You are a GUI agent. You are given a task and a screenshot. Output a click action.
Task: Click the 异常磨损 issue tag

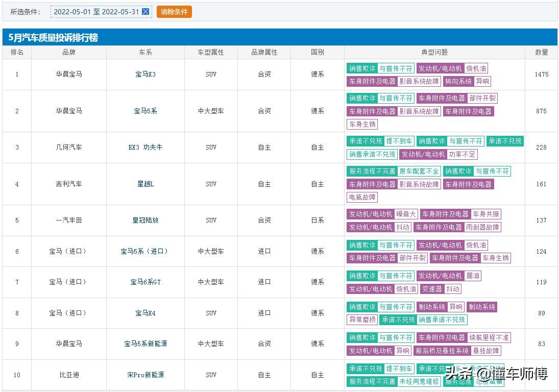[362, 320]
